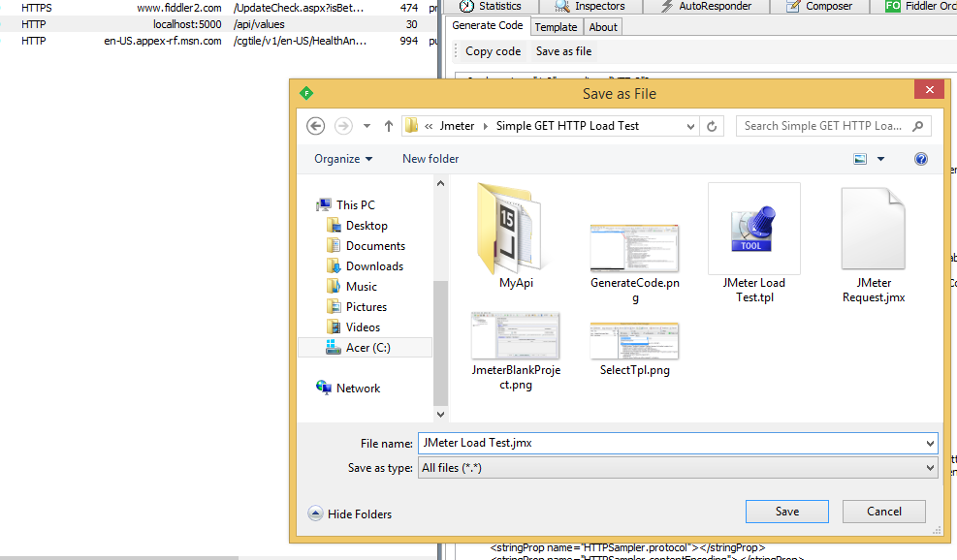Image resolution: width=957 pixels, height=560 pixels.
Task: Select en-US.appex-rf.msn.com session row
Action: [218, 41]
